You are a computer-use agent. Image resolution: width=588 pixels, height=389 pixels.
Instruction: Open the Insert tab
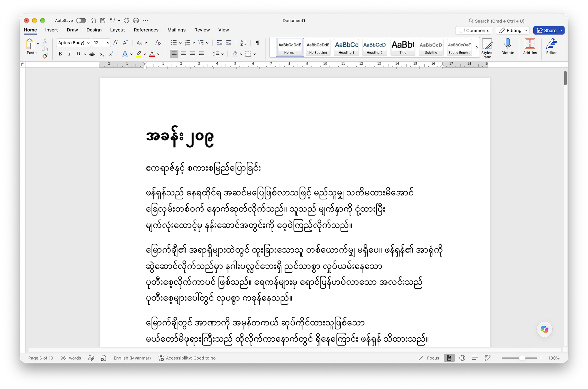[51, 30]
